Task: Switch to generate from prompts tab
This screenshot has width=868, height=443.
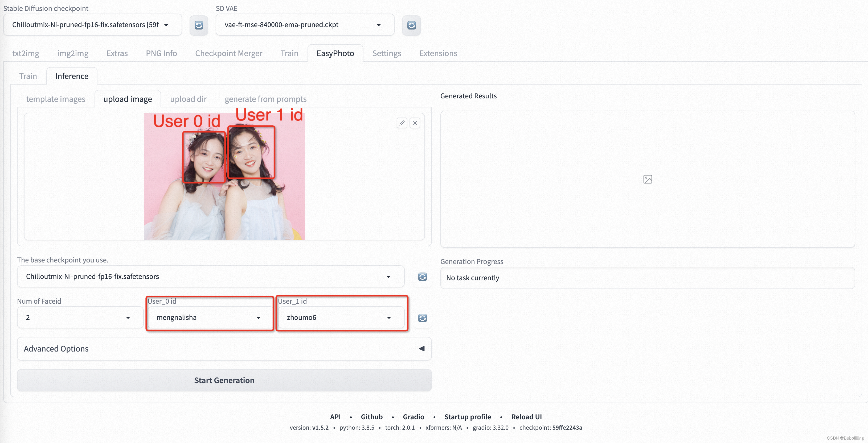Action: [265, 98]
